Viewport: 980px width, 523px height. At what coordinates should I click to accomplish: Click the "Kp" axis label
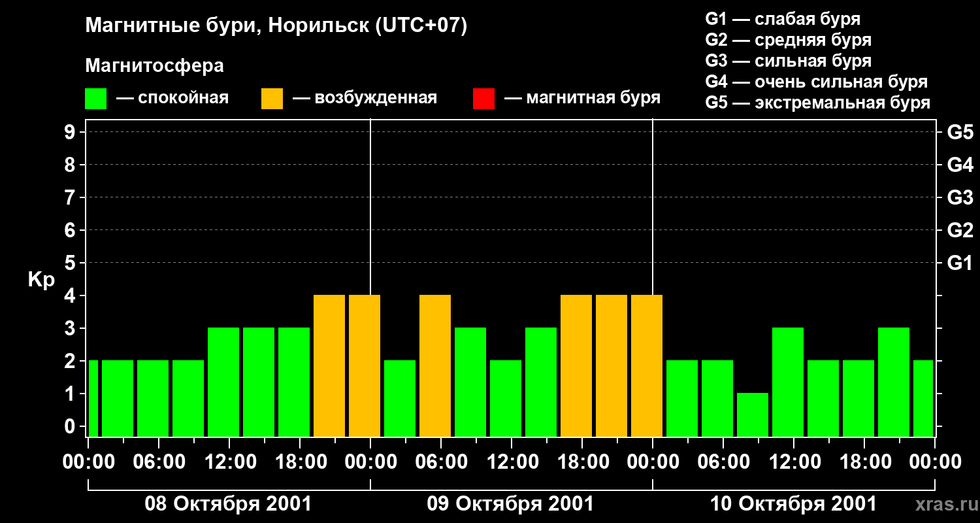[41, 279]
